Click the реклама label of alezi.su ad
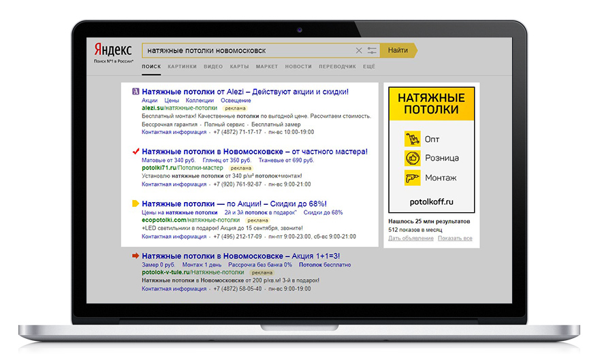The height and width of the screenshot is (364, 600). (x=235, y=108)
